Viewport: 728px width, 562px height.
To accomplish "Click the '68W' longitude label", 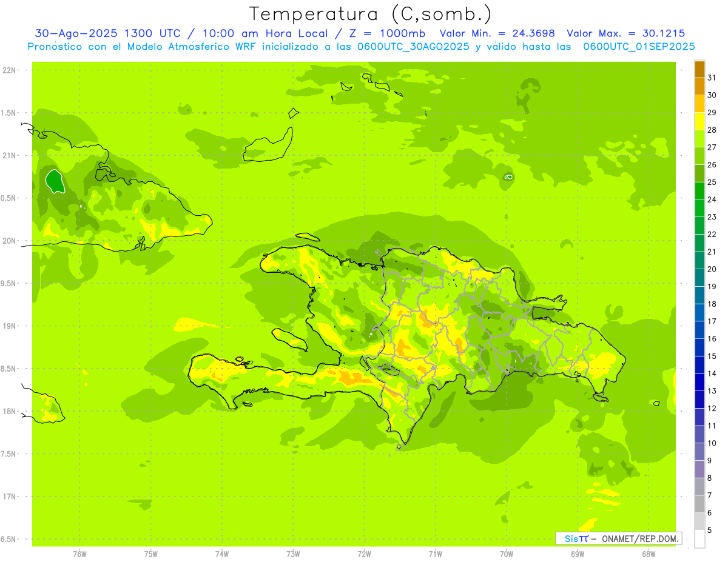I will pyautogui.click(x=649, y=554).
